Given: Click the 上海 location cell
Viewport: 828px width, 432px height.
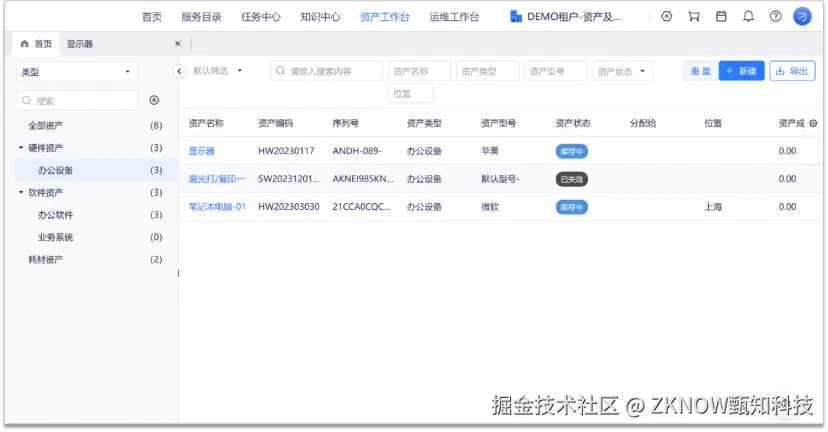Looking at the screenshot, I should [x=713, y=207].
